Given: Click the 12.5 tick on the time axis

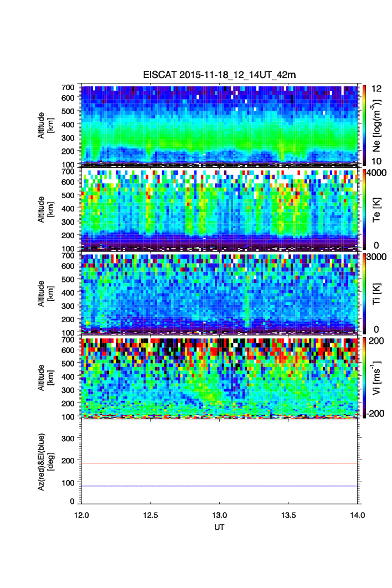Looking at the screenshot, I should [151, 515].
